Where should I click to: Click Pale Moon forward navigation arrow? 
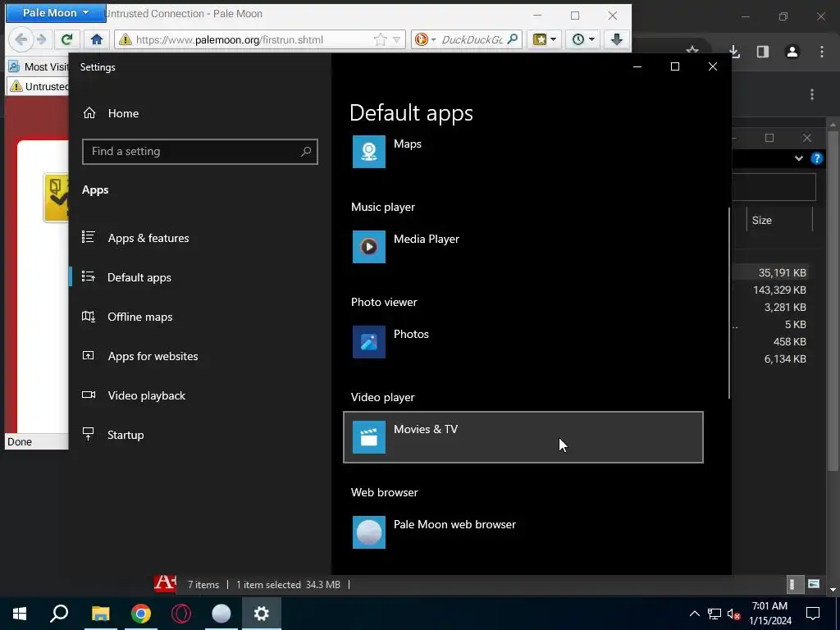click(42, 39)
